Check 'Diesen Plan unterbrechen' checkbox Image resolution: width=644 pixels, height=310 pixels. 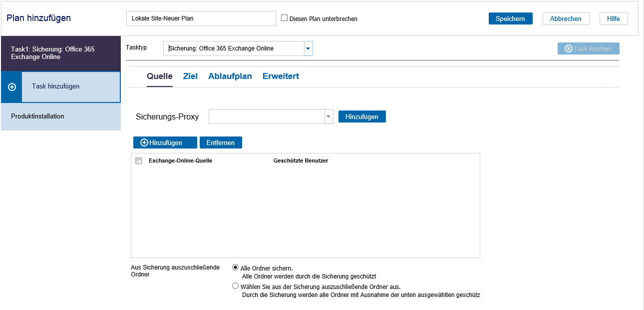pyautogui.click(x=285, y=18)
